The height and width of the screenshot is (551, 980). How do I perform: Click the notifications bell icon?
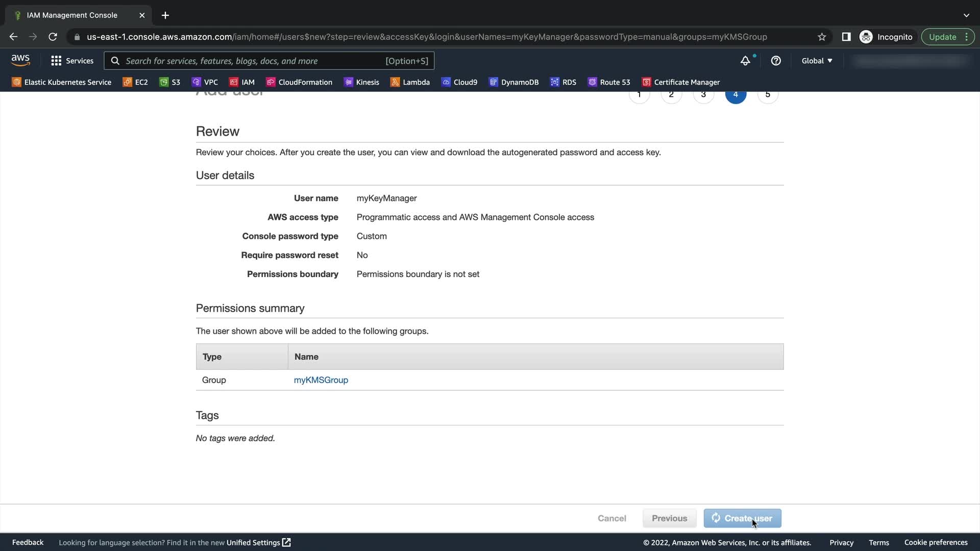pyautogui.click(x=745, y=61)
